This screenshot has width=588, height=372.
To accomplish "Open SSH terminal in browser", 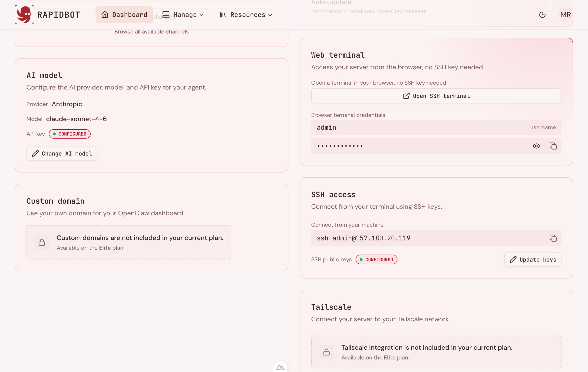I will click(436, 96).
